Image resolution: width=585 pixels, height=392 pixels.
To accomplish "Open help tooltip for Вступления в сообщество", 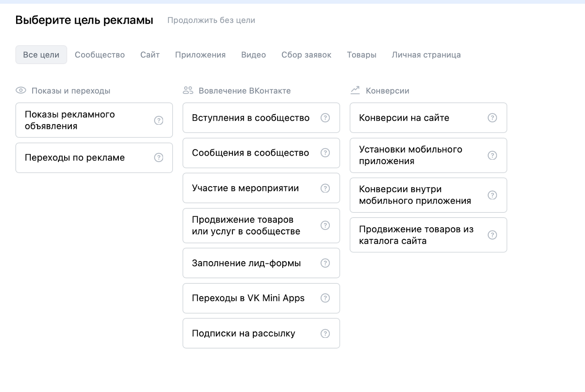I will 325,118.
